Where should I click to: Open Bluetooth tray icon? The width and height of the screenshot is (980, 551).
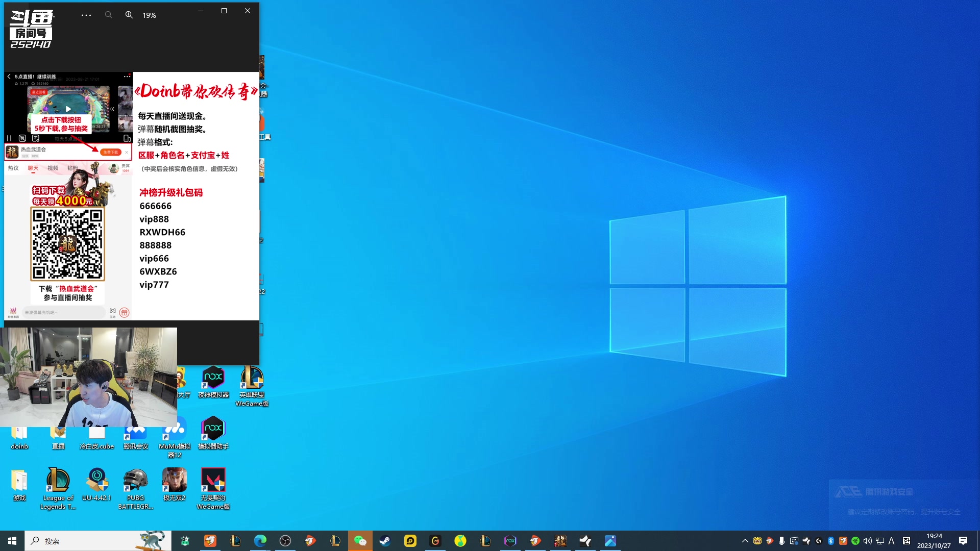tap(831, 541)
